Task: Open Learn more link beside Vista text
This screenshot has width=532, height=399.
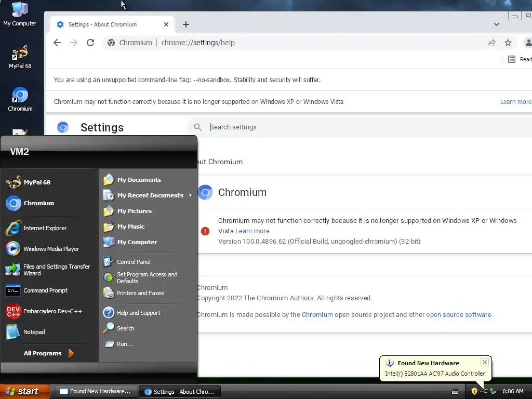Action: click(x=252, y=231)
